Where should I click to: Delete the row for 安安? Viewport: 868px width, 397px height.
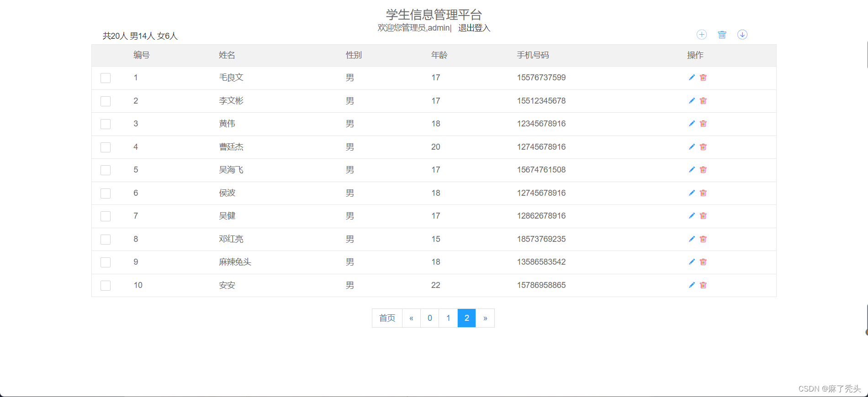point(704,285)
